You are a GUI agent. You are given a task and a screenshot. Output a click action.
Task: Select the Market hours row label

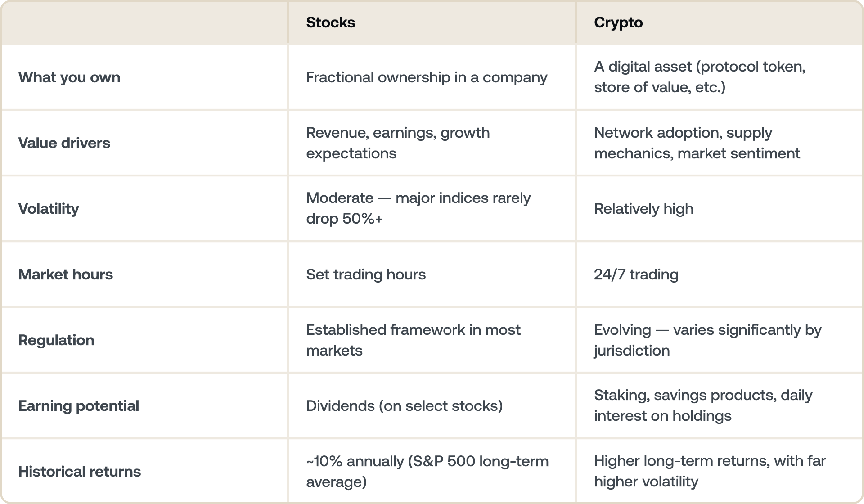tap(66, 274)
